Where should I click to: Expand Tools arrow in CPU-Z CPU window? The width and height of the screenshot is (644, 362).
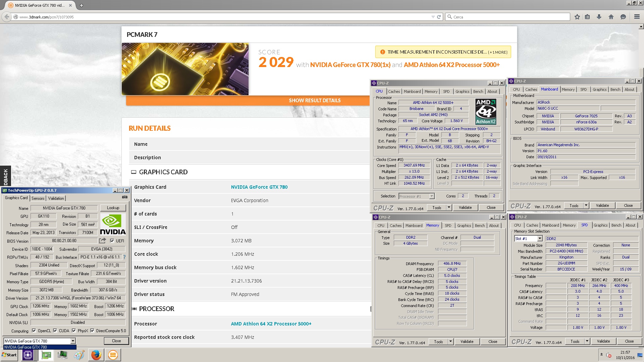point(449,207)
